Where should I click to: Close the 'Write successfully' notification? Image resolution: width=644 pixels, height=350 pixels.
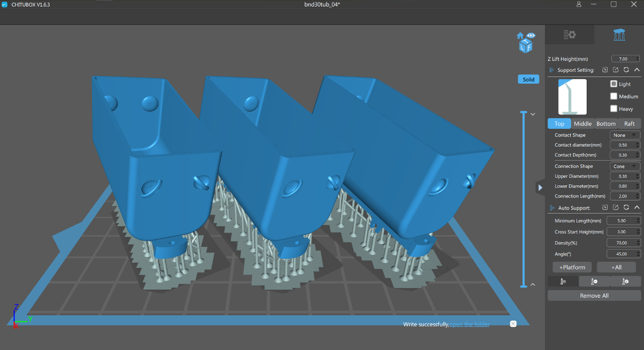tap(513, 324)
